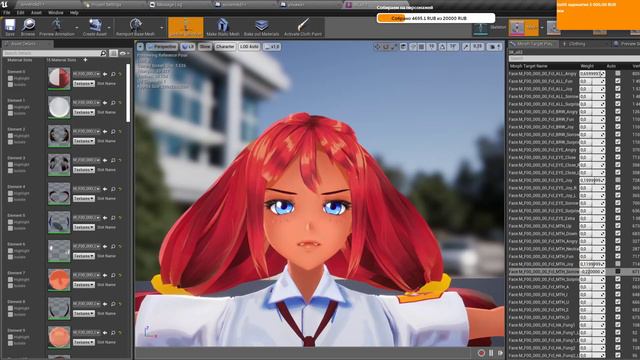Viewport: 640px width, 360px height.
Task: Open viewport options arrow dropdown
Action: [x=140, y=47]
